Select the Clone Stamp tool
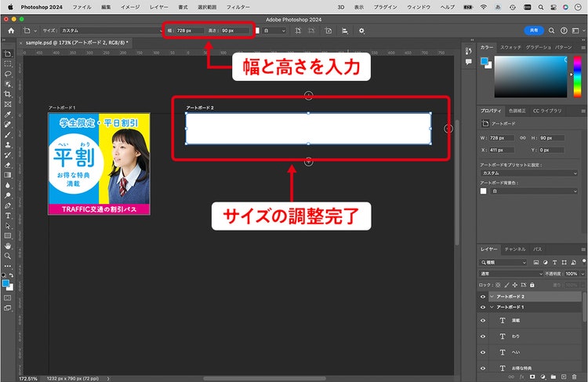 (x=8, y=145)
